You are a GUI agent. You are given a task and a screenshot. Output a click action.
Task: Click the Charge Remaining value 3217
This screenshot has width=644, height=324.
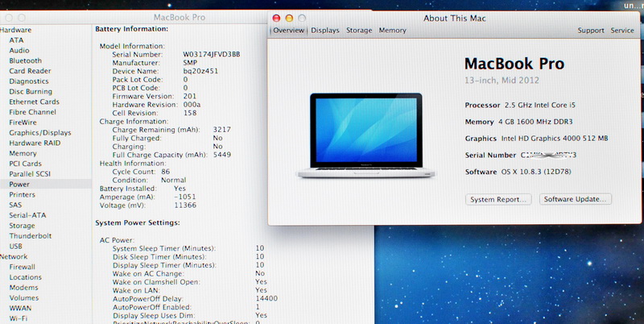pyautogui.click(x=222, y=130)
